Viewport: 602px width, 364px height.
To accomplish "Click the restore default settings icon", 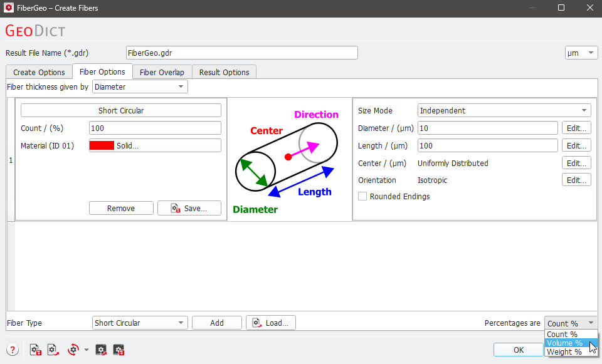I will click(x=72, y=350).
